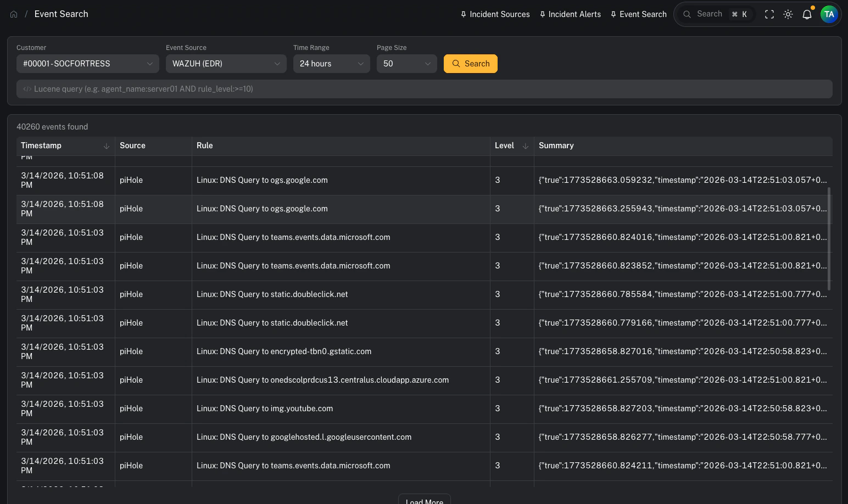Open the TA user avatar menu
The height and width of the screenshot is (504, 848).
point(829,14)
